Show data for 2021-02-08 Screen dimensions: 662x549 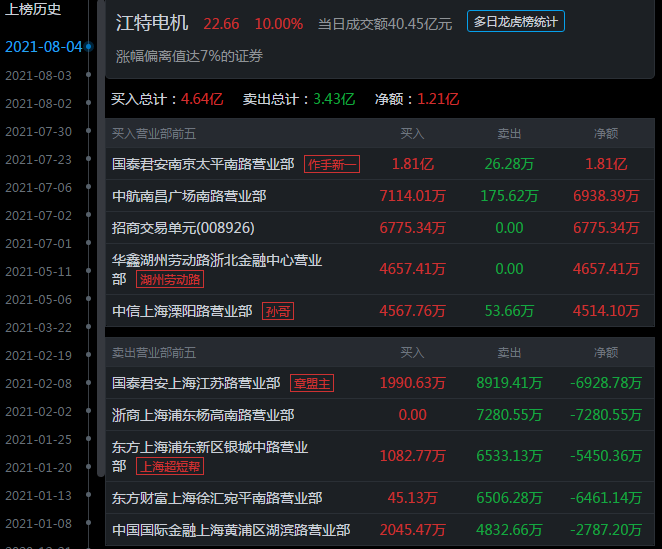tap(38, 383)
